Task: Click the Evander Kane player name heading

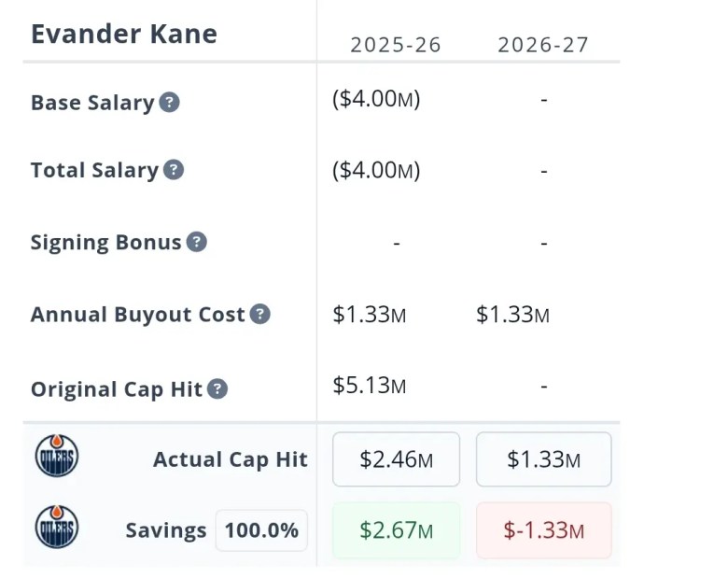Action: (x=124, y=35)
